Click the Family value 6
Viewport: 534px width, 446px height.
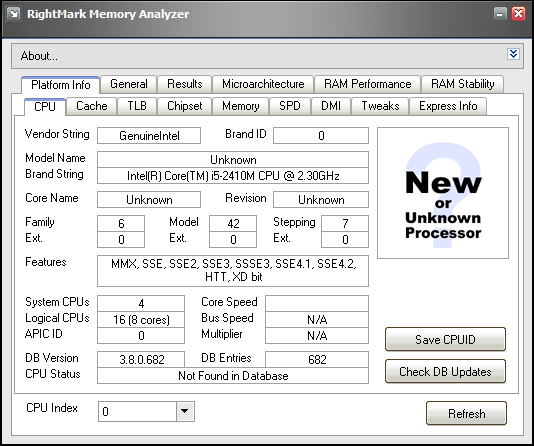point(121,223)
